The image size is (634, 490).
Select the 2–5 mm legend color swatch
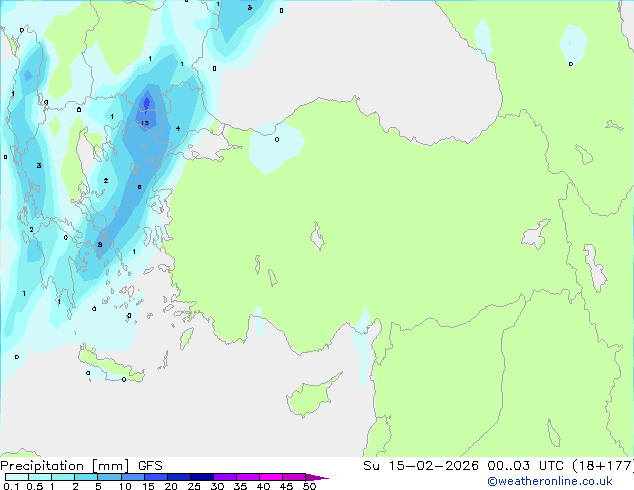coord(86,477)
